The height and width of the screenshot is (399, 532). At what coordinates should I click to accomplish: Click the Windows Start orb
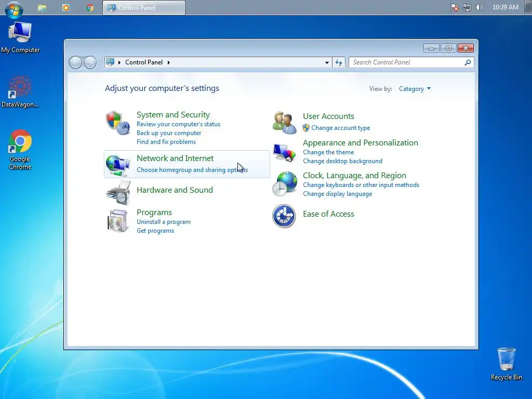(14, 8)
